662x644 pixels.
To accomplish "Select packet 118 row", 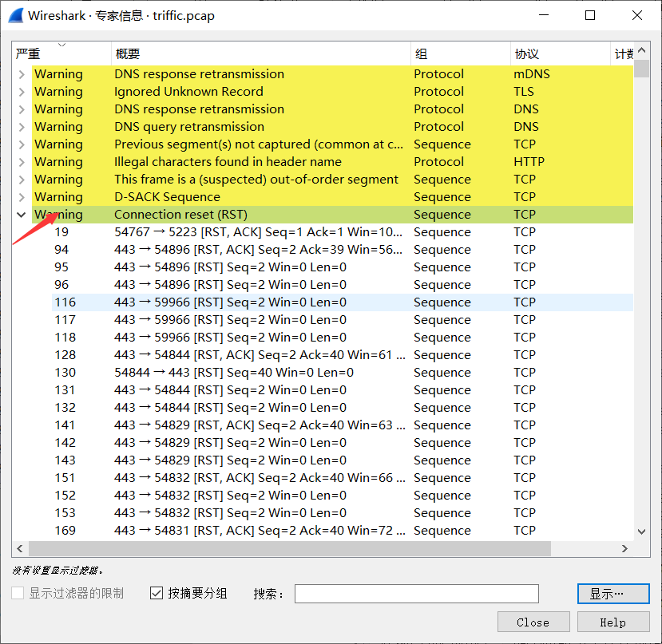I will [x=343, y=338].
